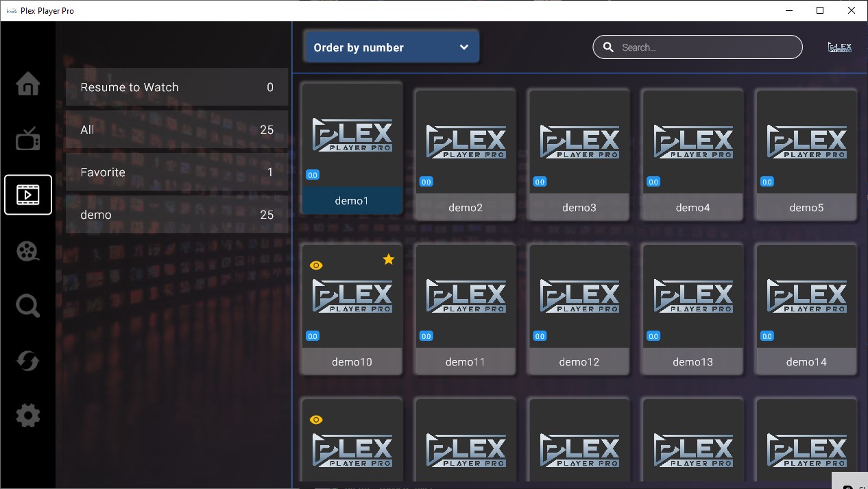The width and height of the screenshot is (868, 489).
Task: Open the demo14 poster thumbnail
Action: tap(807, 296)
